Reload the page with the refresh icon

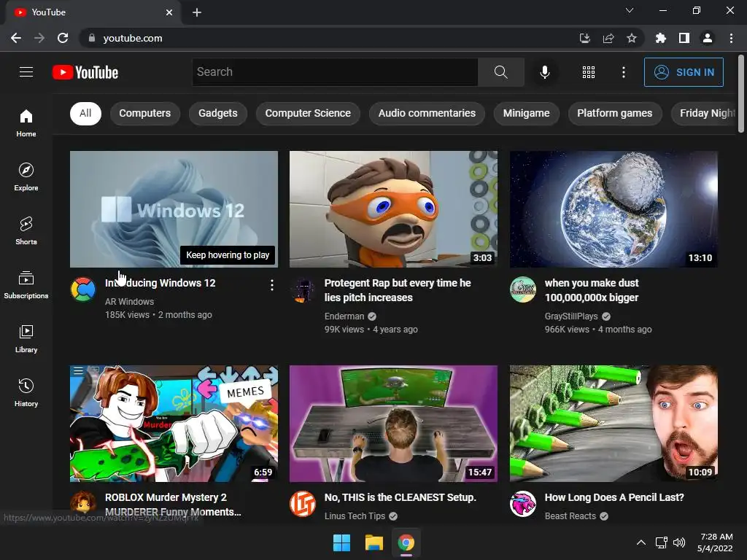63,38
